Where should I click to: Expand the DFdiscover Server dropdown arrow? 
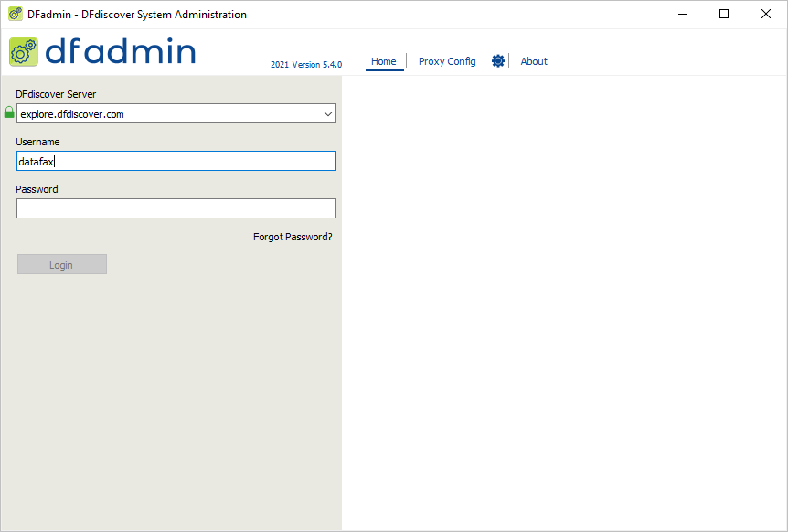pyautogui.click(x=328, y=114)
